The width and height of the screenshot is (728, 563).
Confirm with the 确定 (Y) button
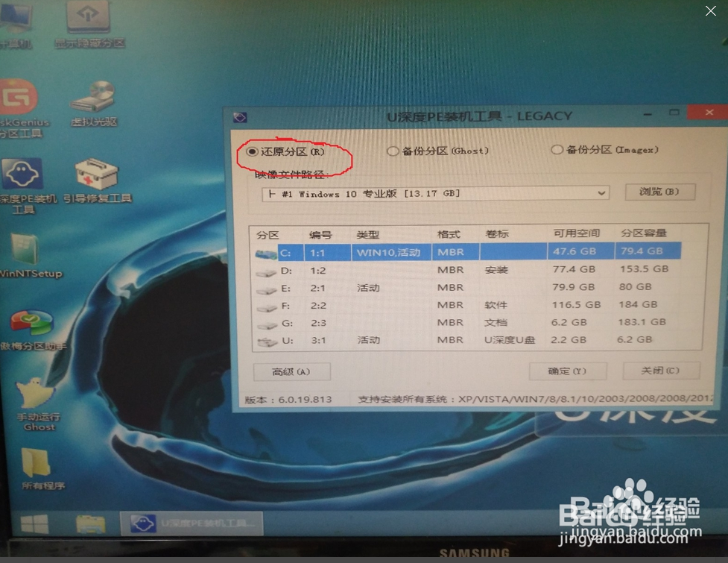pos(567,371)
